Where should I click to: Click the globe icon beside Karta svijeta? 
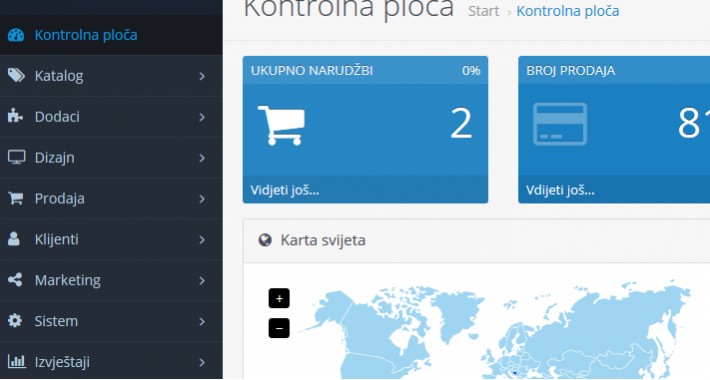[x=265, y=240]
